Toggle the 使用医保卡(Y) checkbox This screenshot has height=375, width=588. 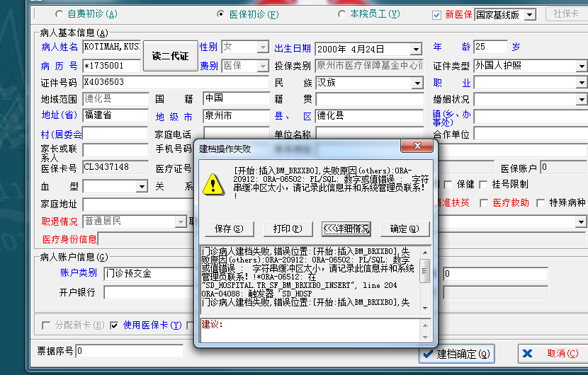[x=114, y=325]
